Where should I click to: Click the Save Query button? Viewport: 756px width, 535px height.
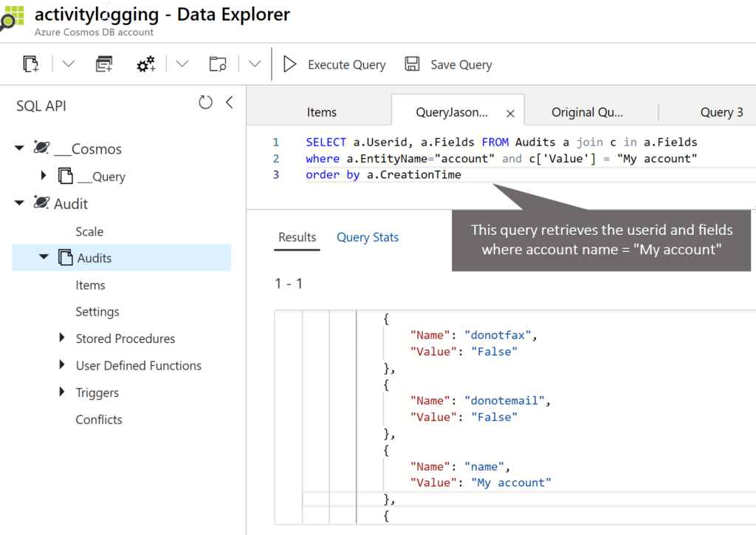click(449, 65)
